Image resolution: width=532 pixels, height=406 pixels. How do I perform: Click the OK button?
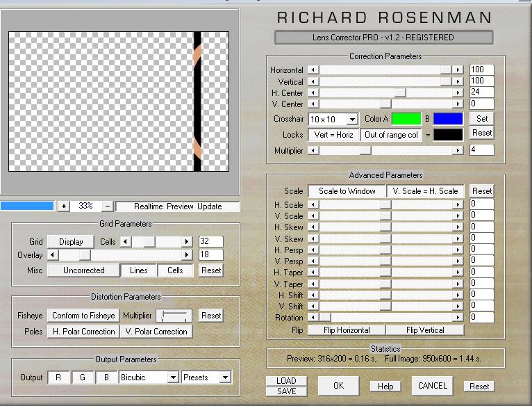coord(338,386)
